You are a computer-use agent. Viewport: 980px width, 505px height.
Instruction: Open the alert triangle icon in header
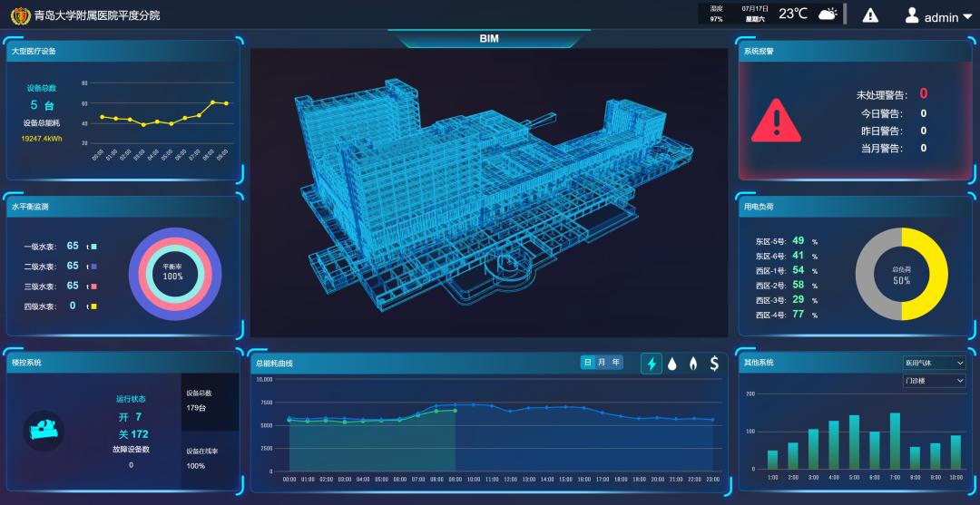point(870,15)
